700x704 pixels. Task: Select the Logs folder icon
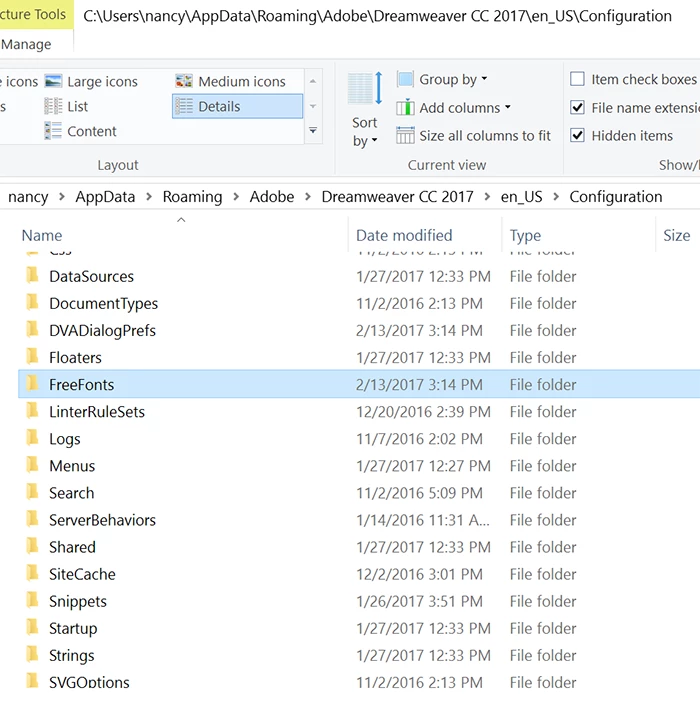tap(32, 438)
